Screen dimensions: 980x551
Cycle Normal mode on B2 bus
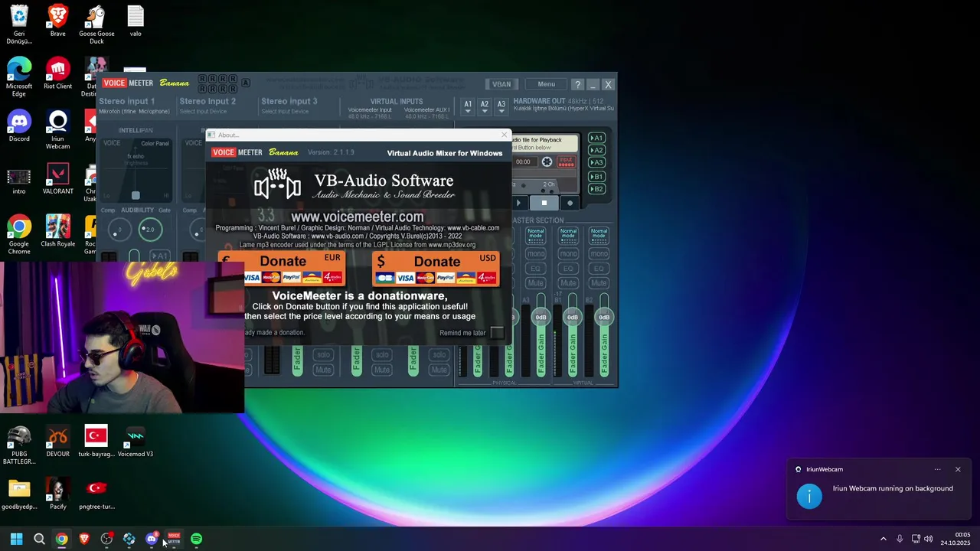tap(599, 235)
